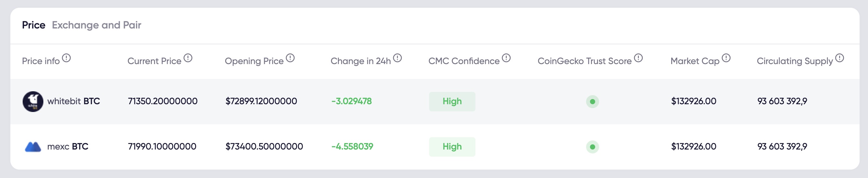Click the CMC Confidence info icon
This screenshot has height=178, width=868.
(x=506, y=58)
